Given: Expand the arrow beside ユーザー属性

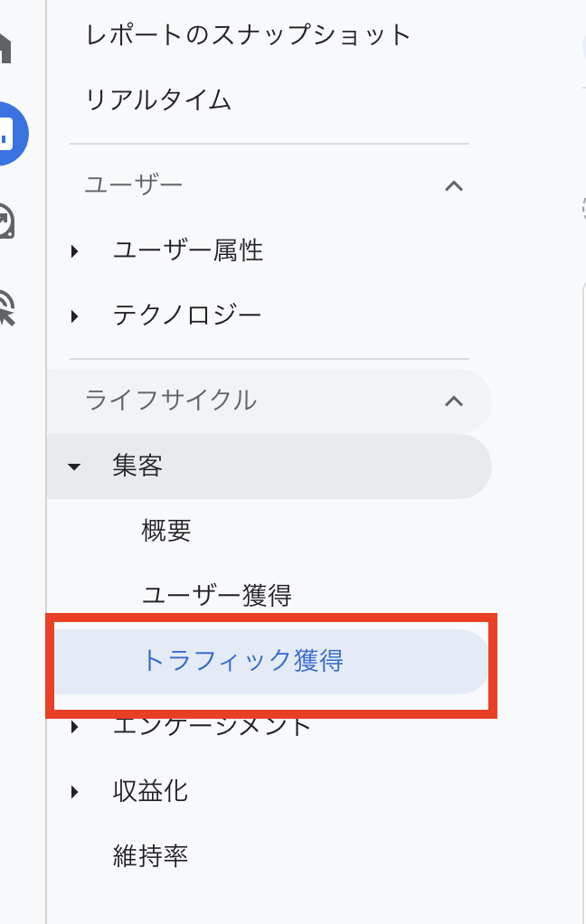Looking at the screenshot, I should [x=74, y=251].
